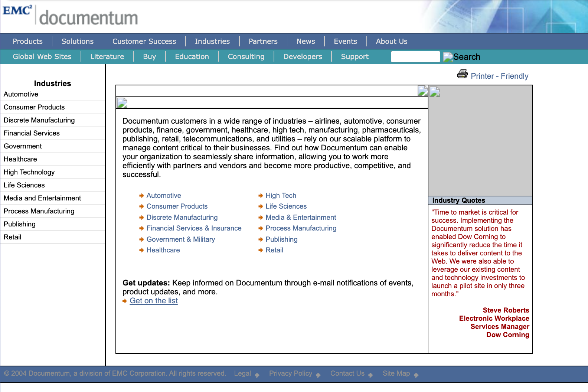The image size is (588, 392).
Task: Open the Products menu
Action: coord(27,41)
